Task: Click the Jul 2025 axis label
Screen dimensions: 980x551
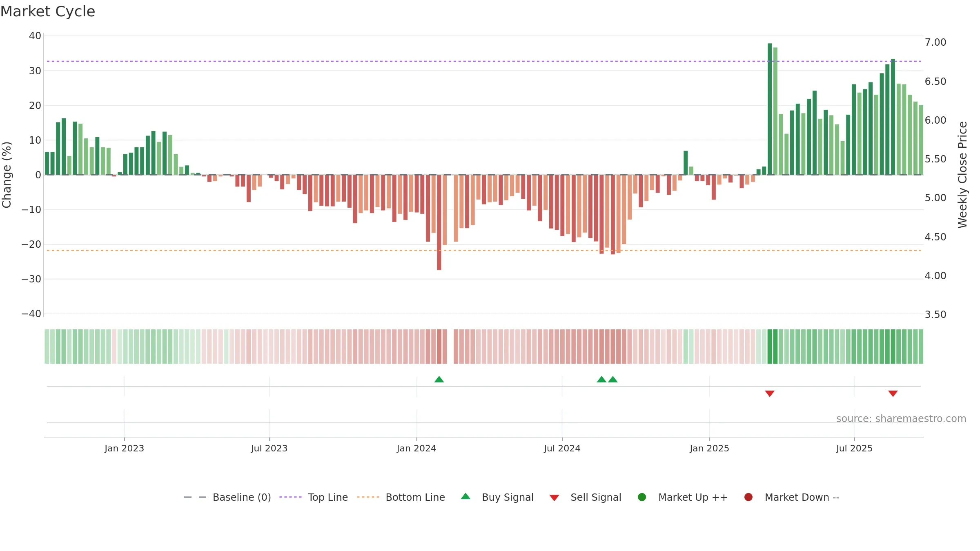Action: click(854, 448)
